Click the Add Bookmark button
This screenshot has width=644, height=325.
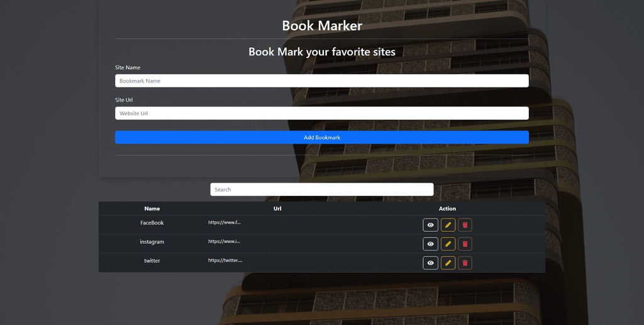[321, 137]
